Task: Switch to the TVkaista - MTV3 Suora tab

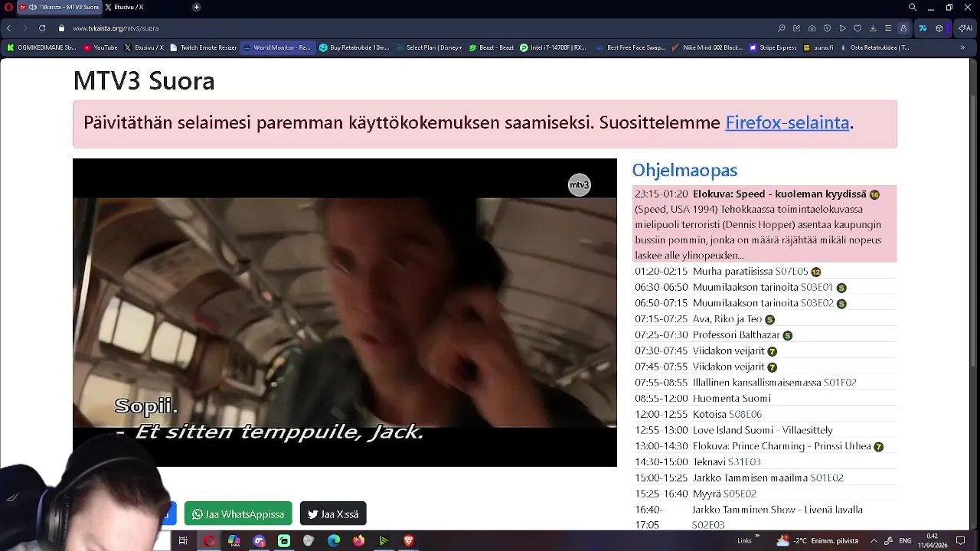Action: pos(59,7)
